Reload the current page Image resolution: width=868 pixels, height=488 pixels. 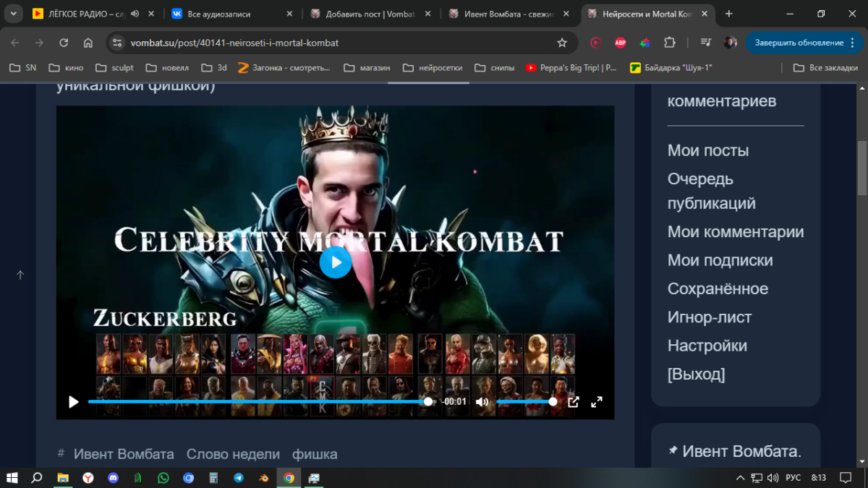pyautogui.click(x=64, y=43)
